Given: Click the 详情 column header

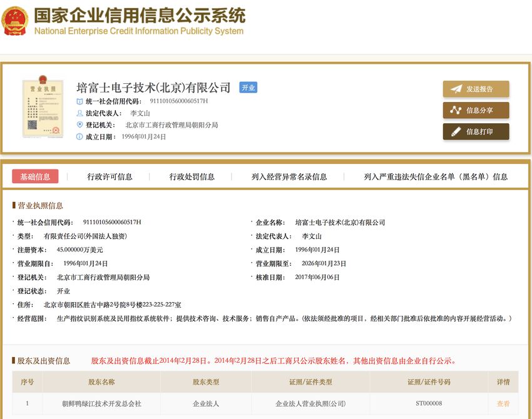Looking at the screenshot, I should 503,382.
